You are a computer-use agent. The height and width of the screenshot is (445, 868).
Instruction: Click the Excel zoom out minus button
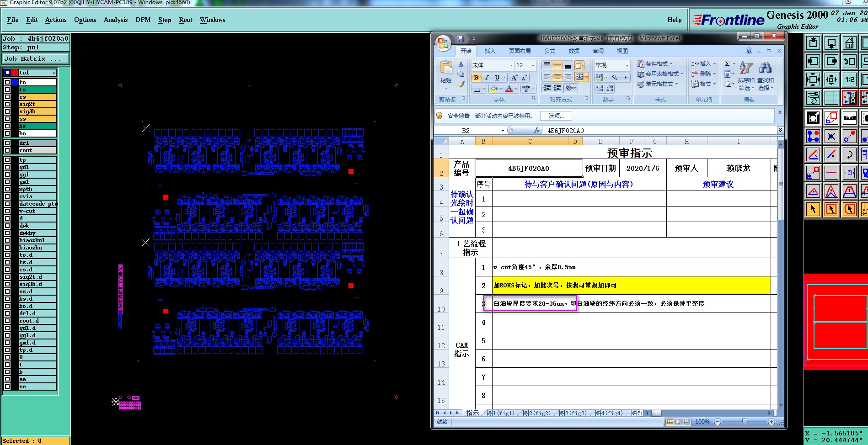(x=718, y=422)
